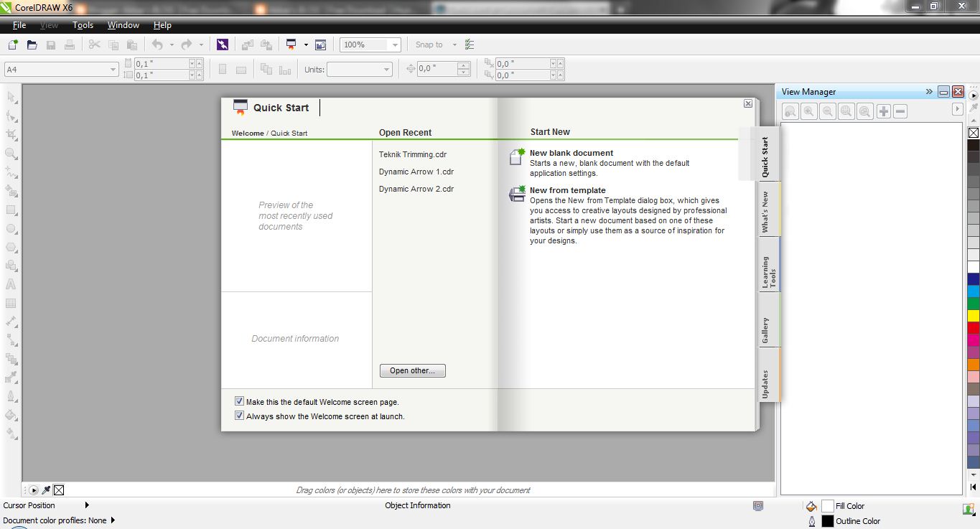Open the Help menu
Image resolution: width=980 pixels, height=529 pixels.
point(162,25)
